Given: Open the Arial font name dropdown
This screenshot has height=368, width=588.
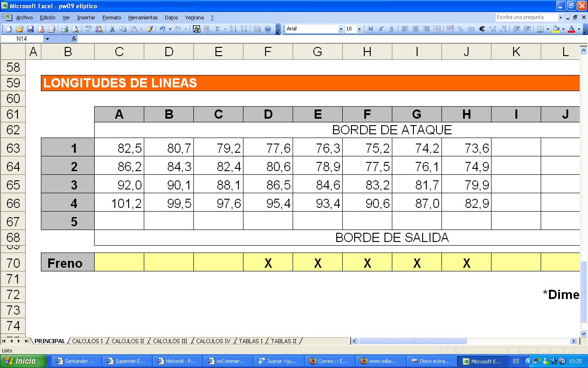Looking at the screenshot, I should click(341, 29).
